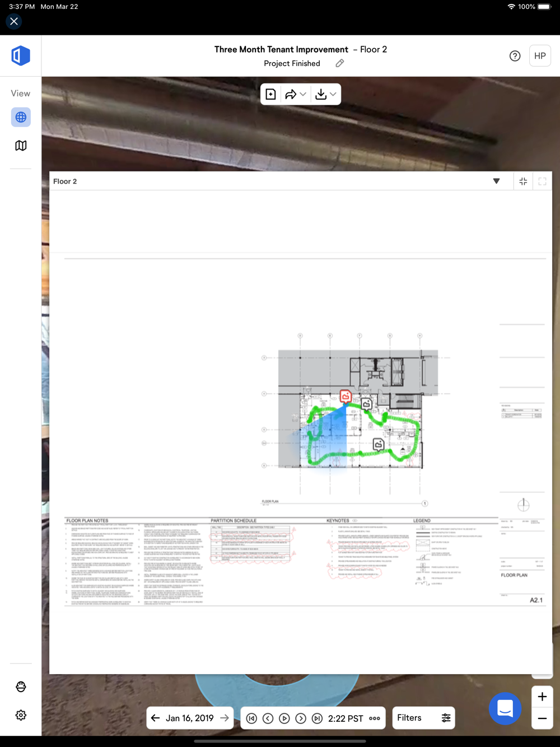Jump to the last frame
560x747 pixels.
(317, 718)
